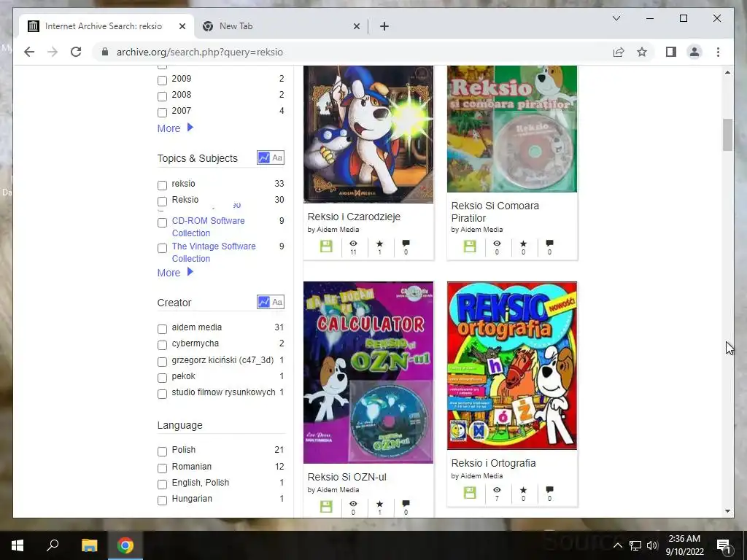The height and width of the screenshot is (560, 747).
Task: Click software floppy icon under Reksio i Ortografia
Action: pyautogui.click(x=470, y=492)
